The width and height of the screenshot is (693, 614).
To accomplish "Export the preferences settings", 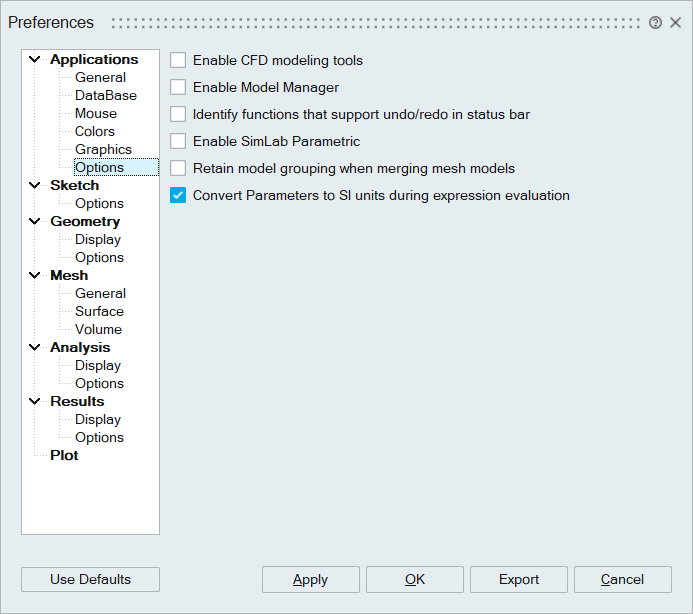I will 518,579.
